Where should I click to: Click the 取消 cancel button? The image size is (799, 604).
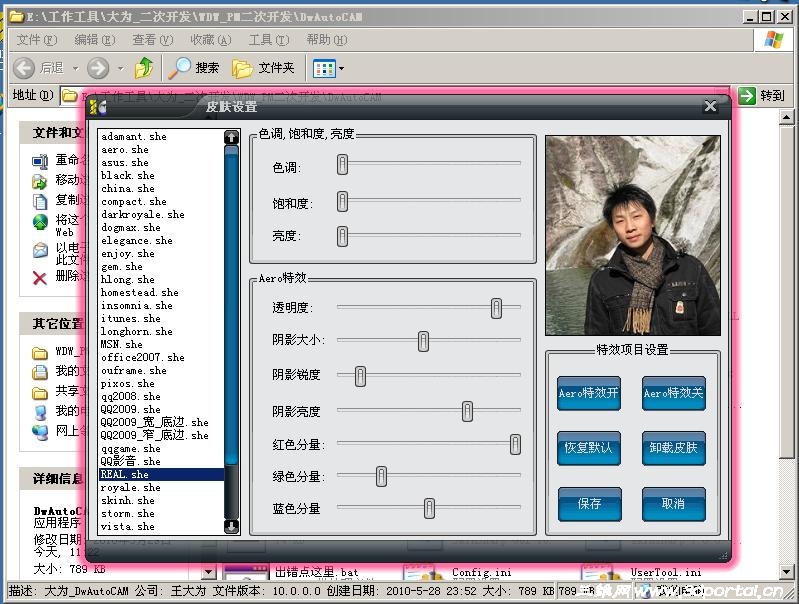[x=674, y=504]
